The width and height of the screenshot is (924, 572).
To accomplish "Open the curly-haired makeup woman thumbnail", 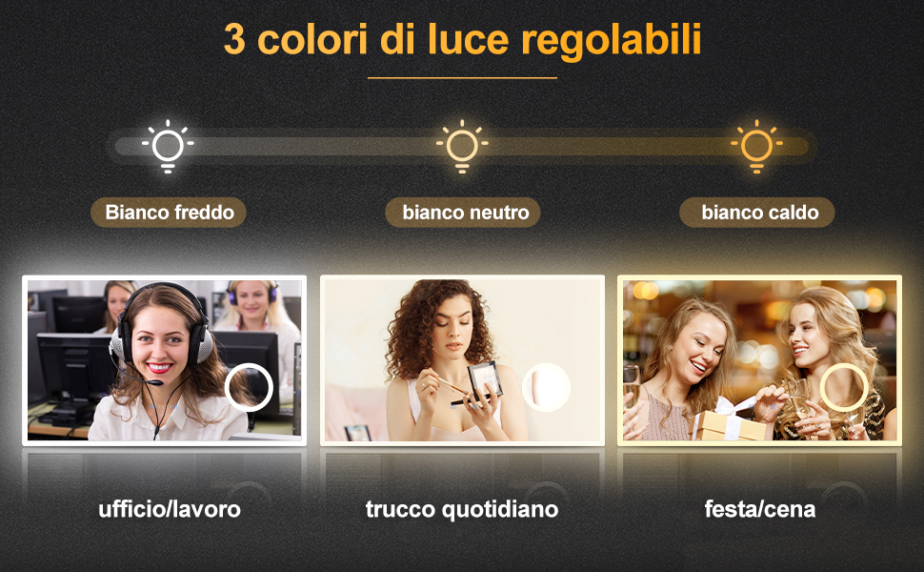I will click(463, 360).
